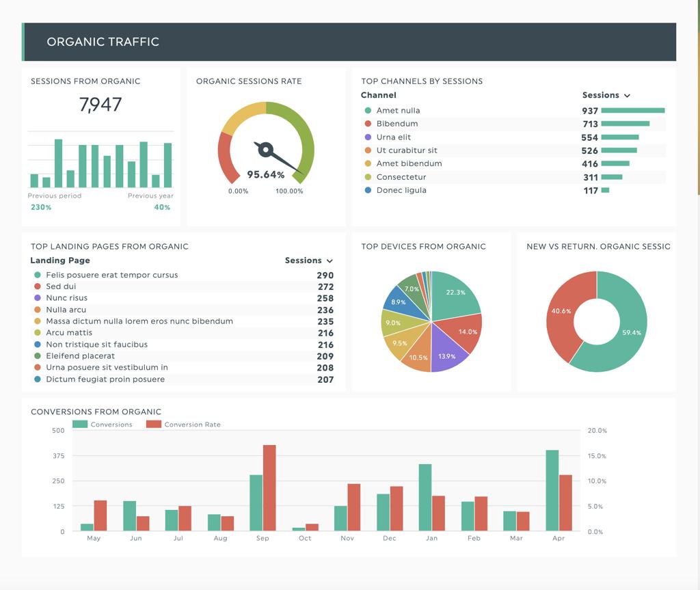This screenshot has width=700, height=590.
Task: Click the gauge needle in Organic Sessions Rate
Action: coord(278,158)
